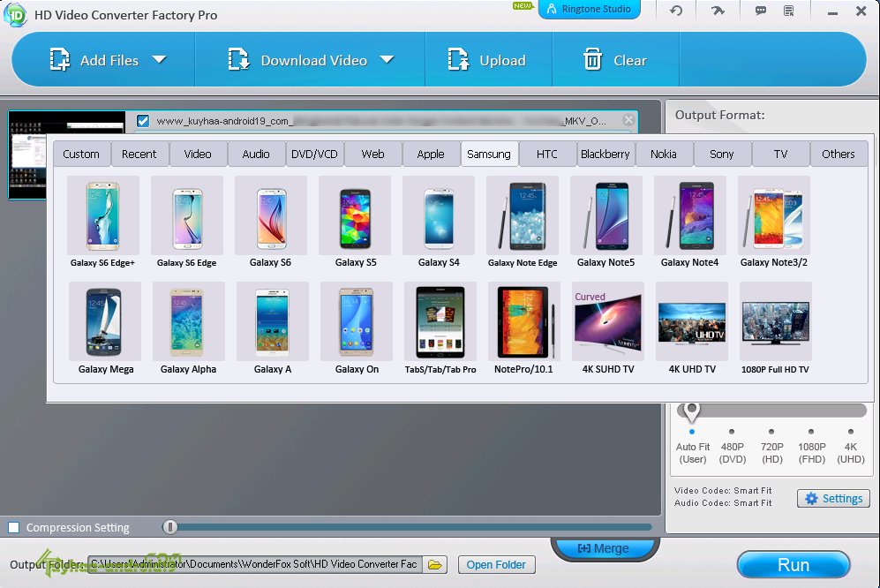Open the HTC devices tab

tap(547, 154)
